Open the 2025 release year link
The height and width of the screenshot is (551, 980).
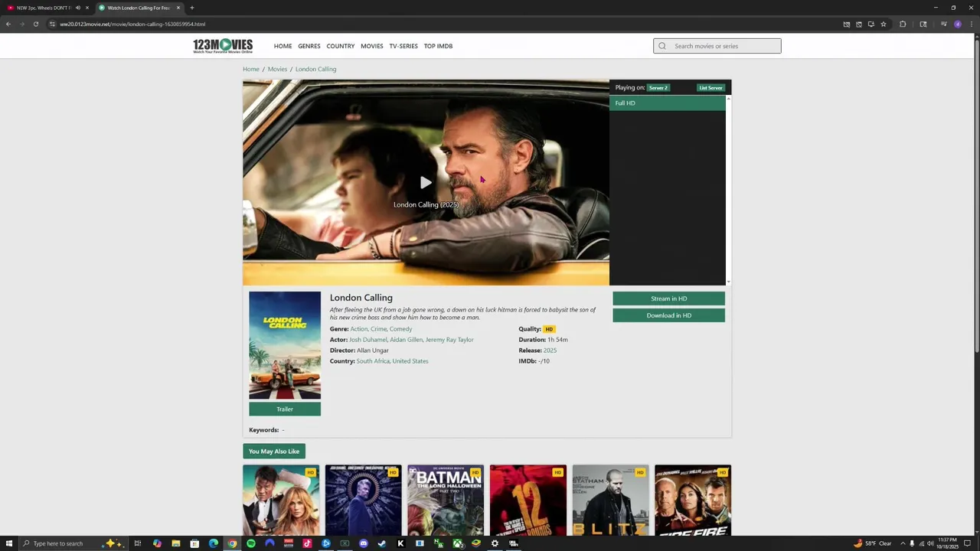[x=550, y=350]
